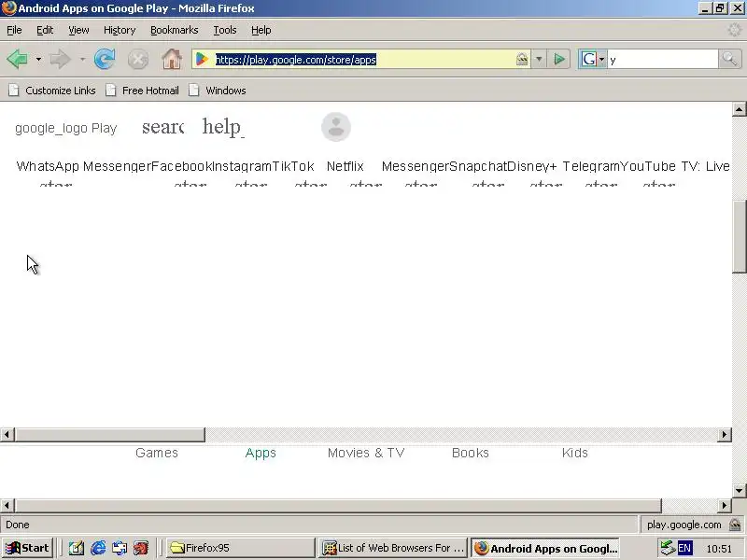747x560 pixels.
Task: Open the View menu
Action: click(78, 30)
